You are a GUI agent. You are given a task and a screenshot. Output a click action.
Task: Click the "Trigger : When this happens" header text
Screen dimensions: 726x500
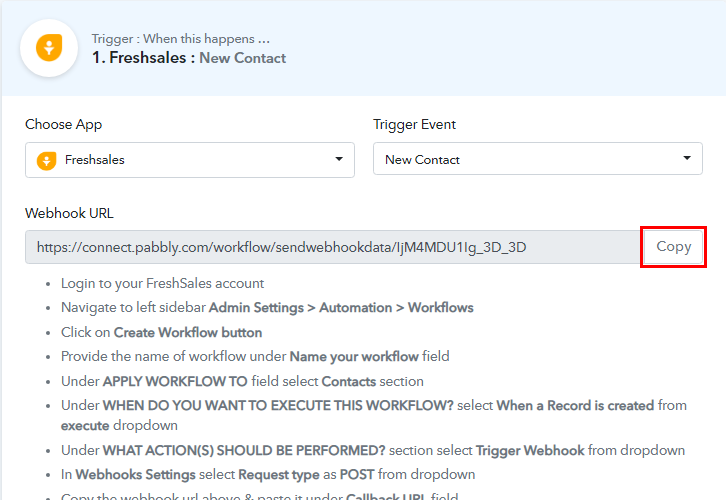[180, 40]
